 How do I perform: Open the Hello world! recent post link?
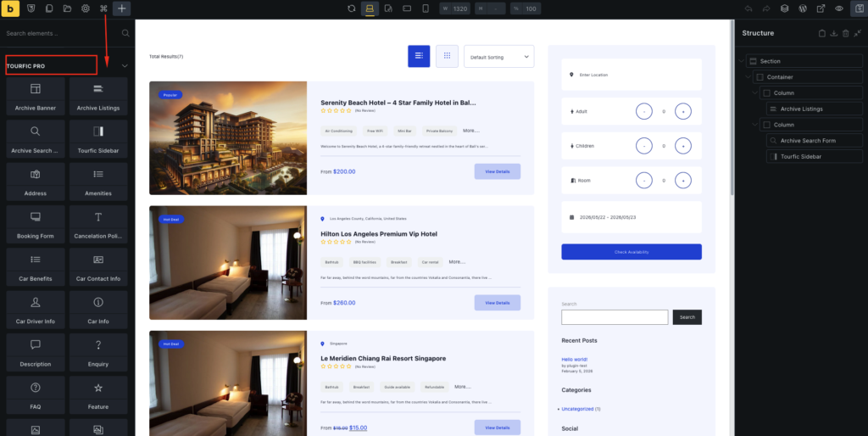tap(574, 359)
